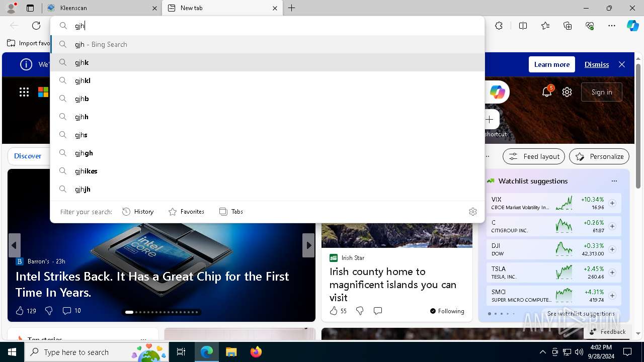Open See watchlist suggestions link
Screen dimensions: 644x362
[581, 313]
